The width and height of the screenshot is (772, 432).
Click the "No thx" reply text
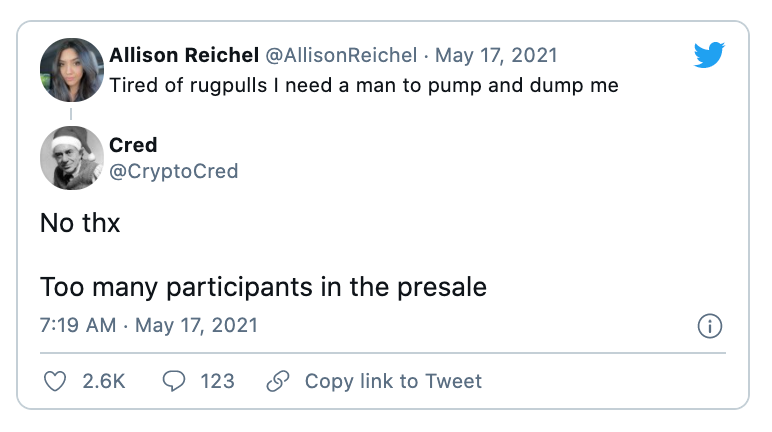point(80,223)
